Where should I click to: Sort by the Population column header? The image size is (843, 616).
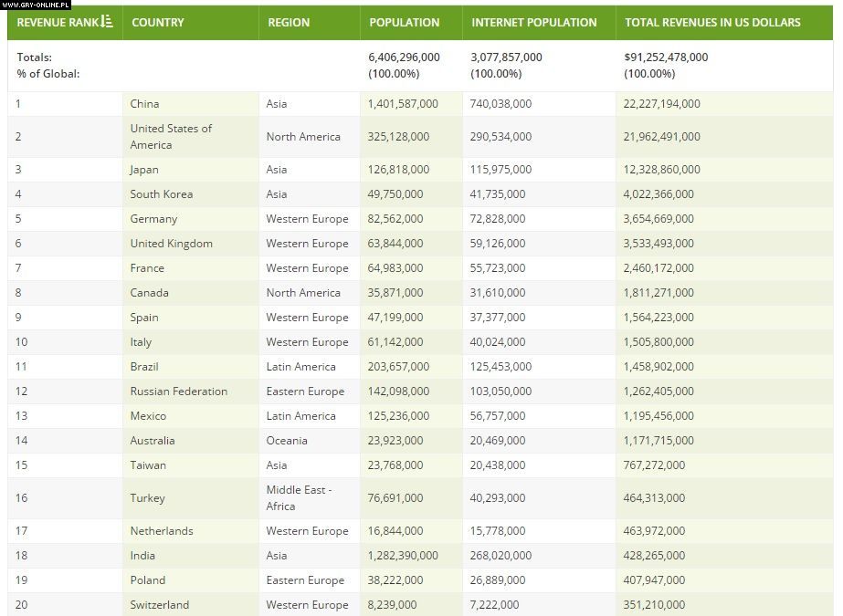[404, 22]
